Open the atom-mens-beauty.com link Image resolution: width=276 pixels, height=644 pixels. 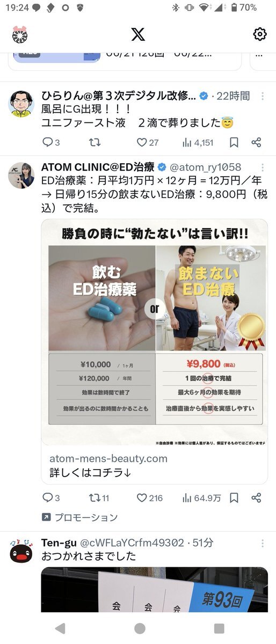108,459
